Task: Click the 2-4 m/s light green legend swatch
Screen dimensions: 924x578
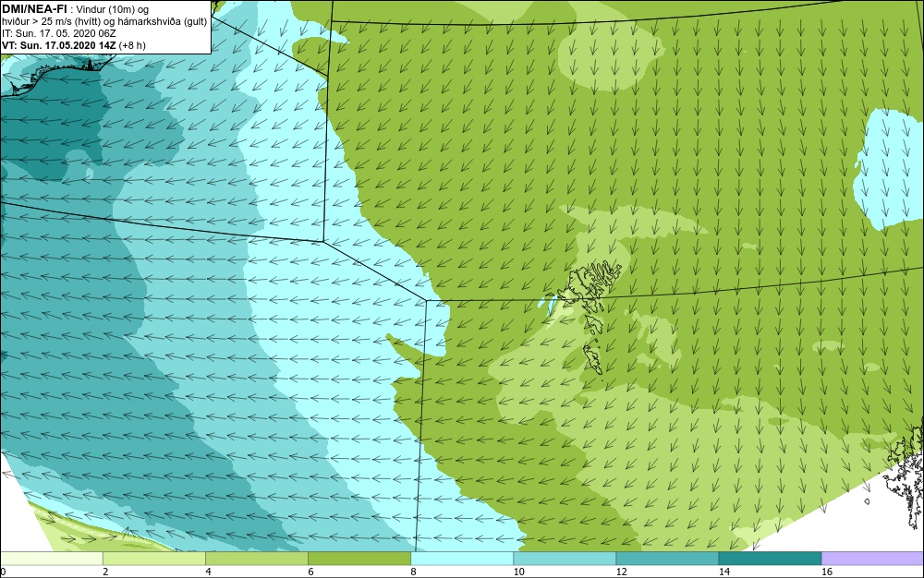Action: [154, 559]
